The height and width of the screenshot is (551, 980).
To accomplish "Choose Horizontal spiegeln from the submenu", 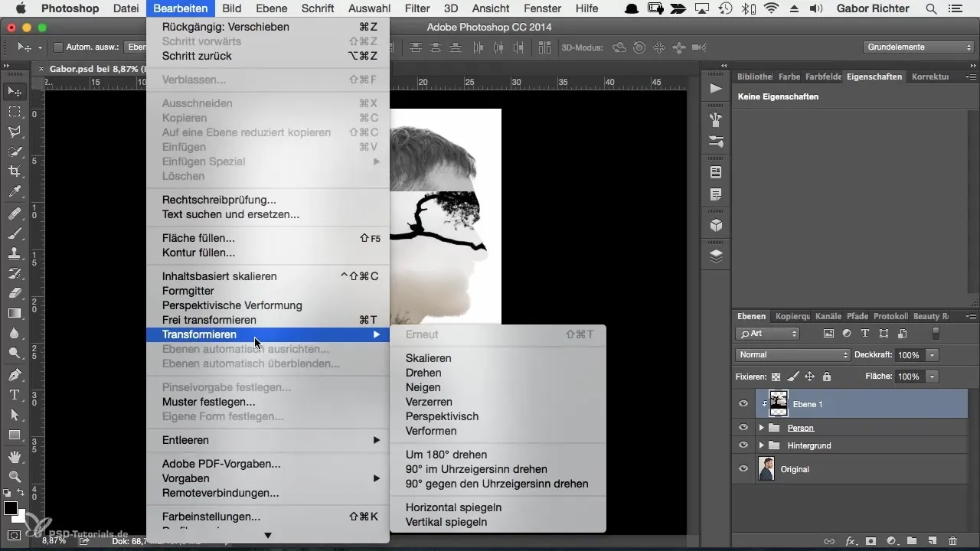I will point(453,507).
